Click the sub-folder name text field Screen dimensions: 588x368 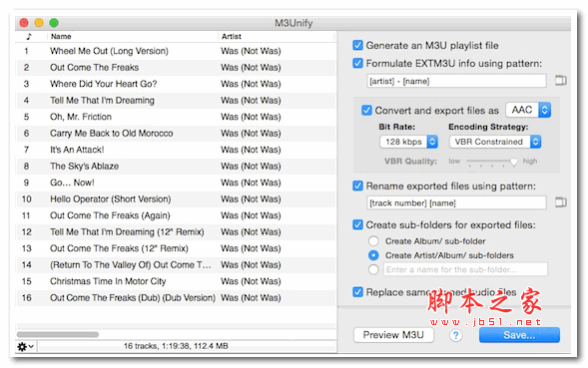(465, 269)
